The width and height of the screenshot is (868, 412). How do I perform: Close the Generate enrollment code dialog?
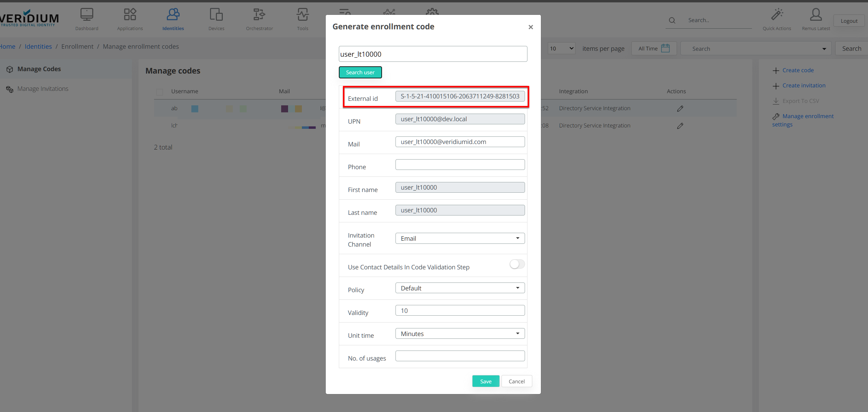531,27
